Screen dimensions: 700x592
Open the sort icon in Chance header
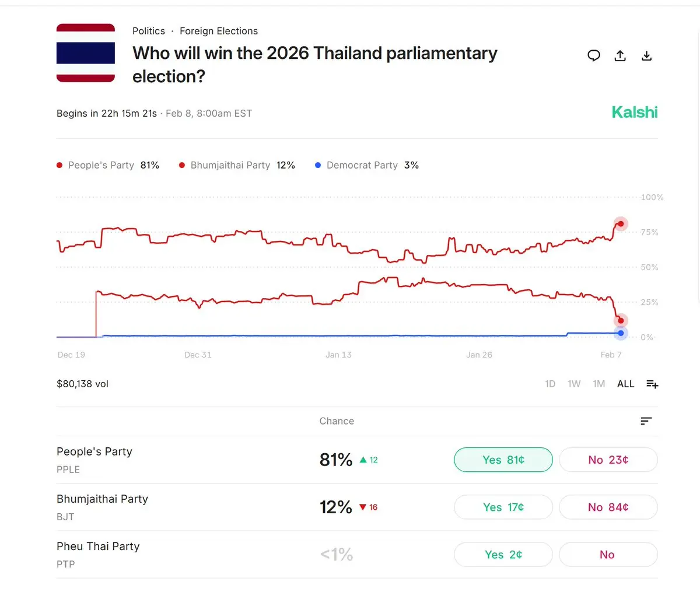coord(646,421)
